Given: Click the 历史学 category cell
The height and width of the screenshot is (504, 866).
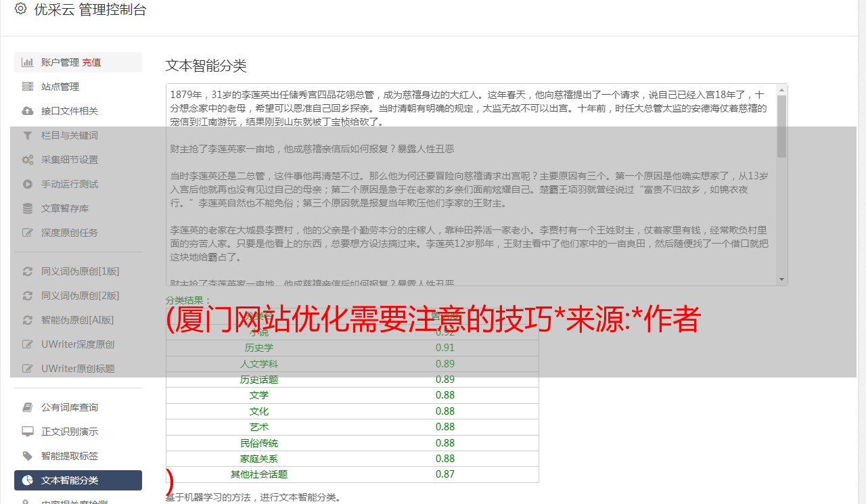Looking at the screenshot, I should (259, 348).
